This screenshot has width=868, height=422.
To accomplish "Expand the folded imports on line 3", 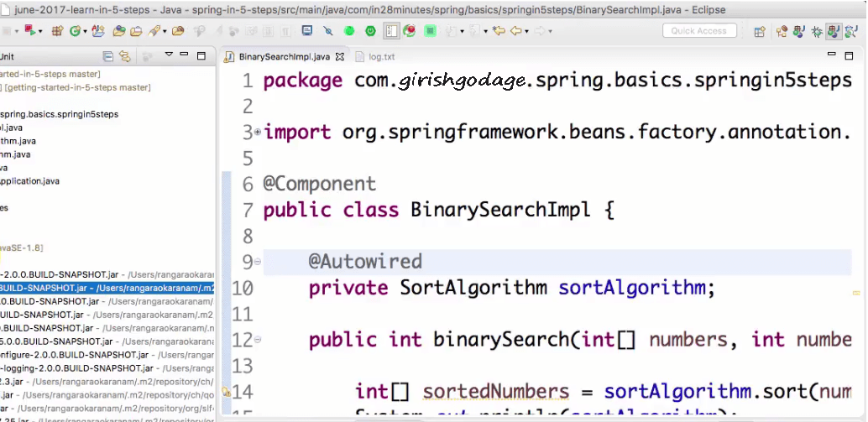I will coord(258,133).
